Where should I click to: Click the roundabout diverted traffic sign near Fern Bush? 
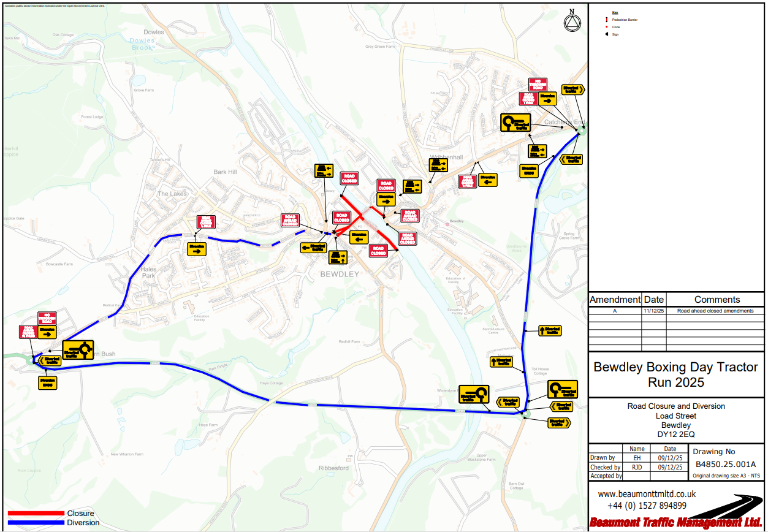pyautogui.click(x=78, y=350)
